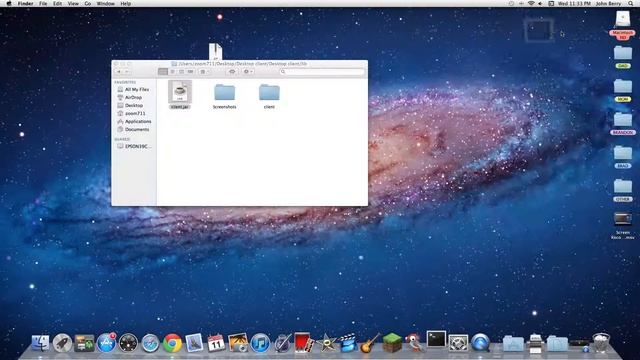Open Dashboard gauge icon in Dock
The height and width of the screenshot is (360, 640).
[x=128, y=343]
